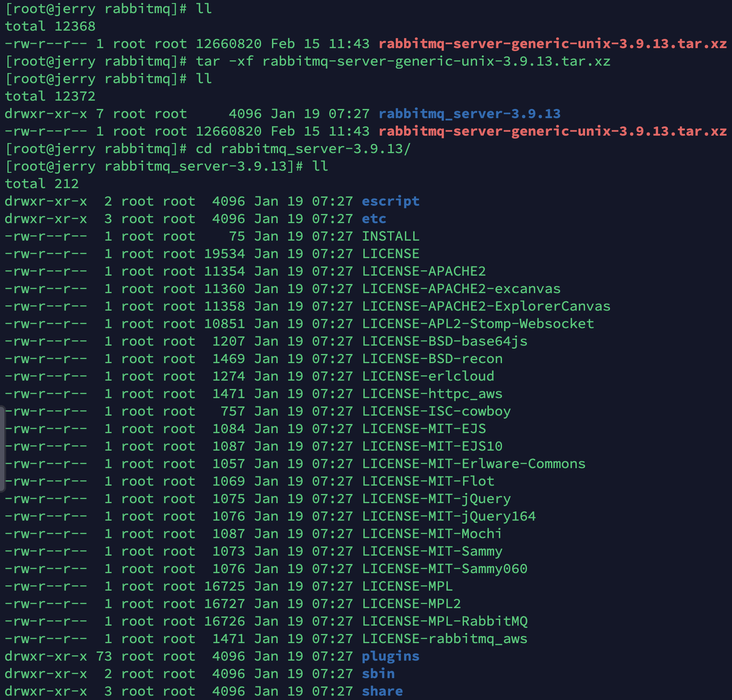The width and height of the screenshot is (732, 700).
Task: Click the LICENSE-erlcloud file name
Action: coord(428,376)
